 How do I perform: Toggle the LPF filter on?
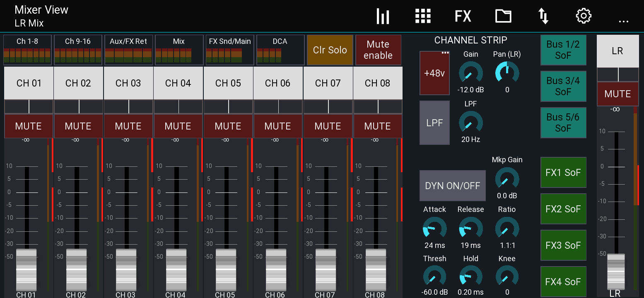434,123
